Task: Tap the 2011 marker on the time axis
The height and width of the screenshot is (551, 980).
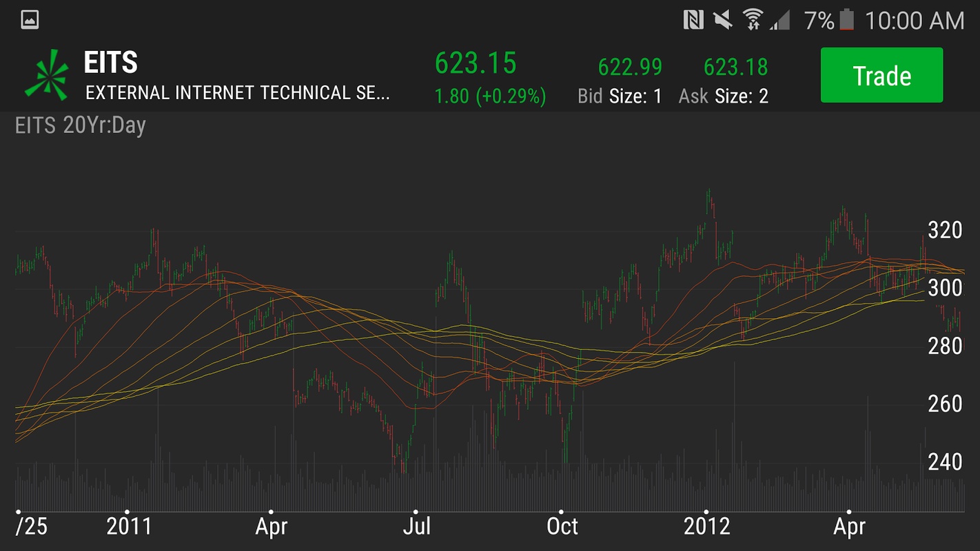Action: pos(129,527)
